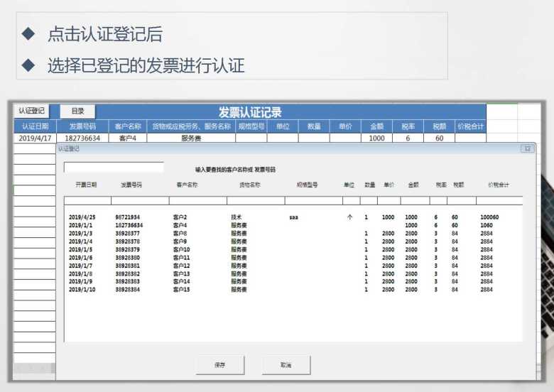
Task: Open the 目录 button
Action: [77, 111]
